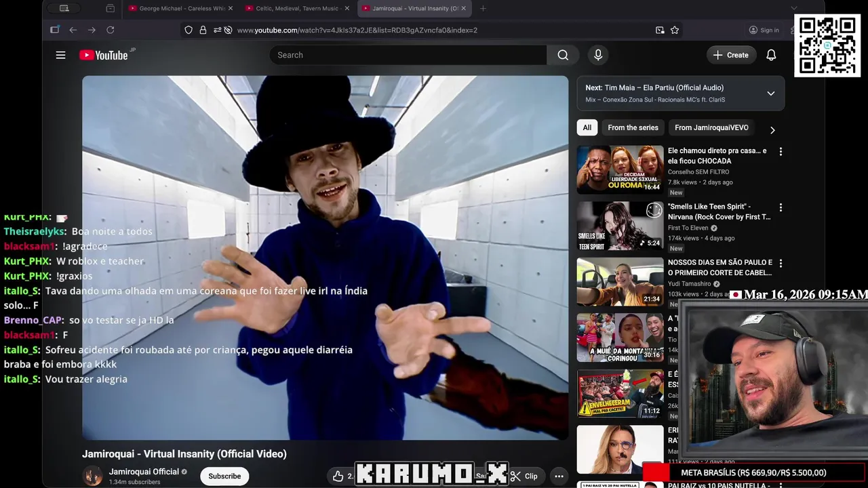Open the Yudi Tamashiro channel link
Image resolution: width=868 pixels, height=488 pixels.
tap(690, 283)
